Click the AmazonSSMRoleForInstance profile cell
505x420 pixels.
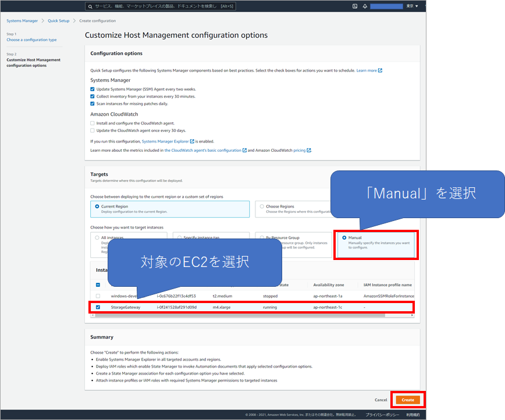click(389, 296)
